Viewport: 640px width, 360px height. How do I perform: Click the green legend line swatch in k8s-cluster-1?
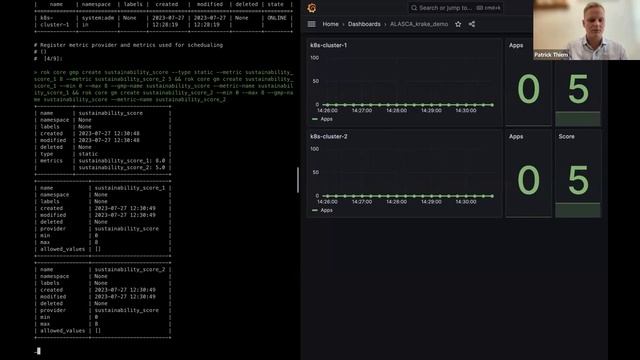[x=315, y=119]
